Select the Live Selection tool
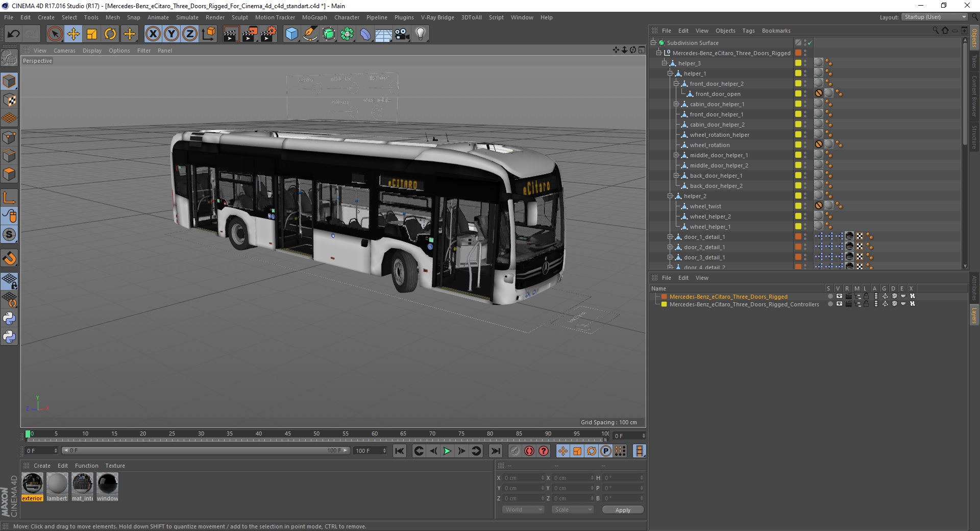 click(55, 34)
